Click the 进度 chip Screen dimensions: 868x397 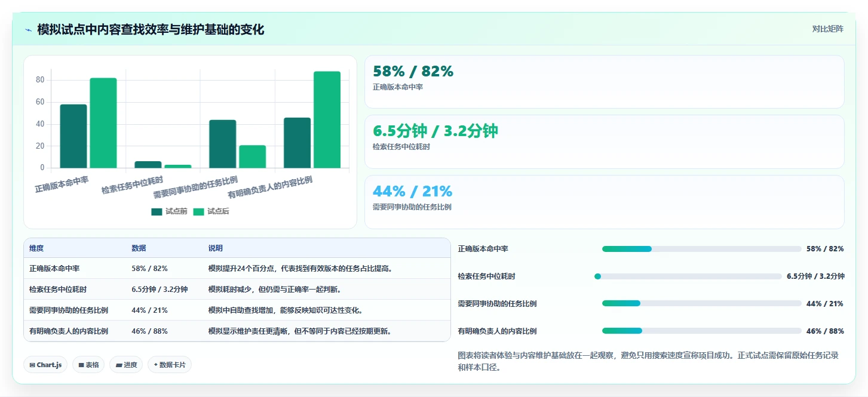126,365
